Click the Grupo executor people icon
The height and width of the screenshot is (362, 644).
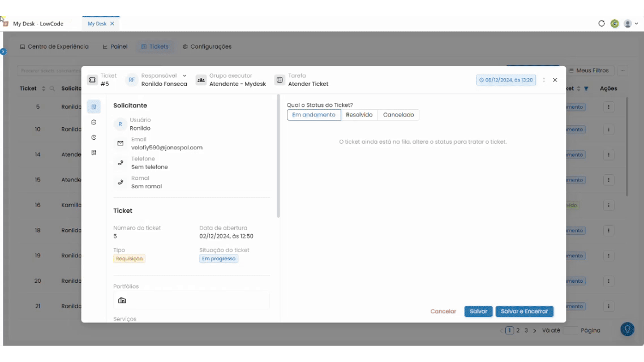[201, 80]
